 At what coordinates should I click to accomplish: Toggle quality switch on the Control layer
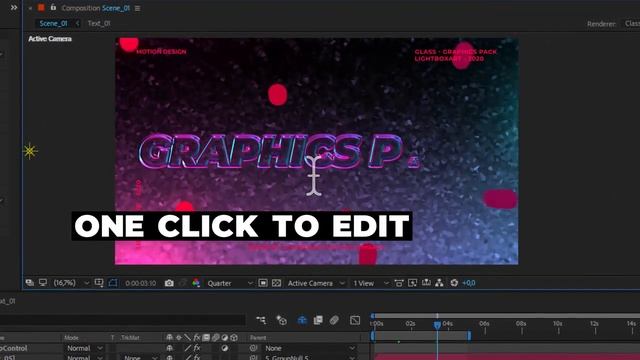(x=188, y=348)
